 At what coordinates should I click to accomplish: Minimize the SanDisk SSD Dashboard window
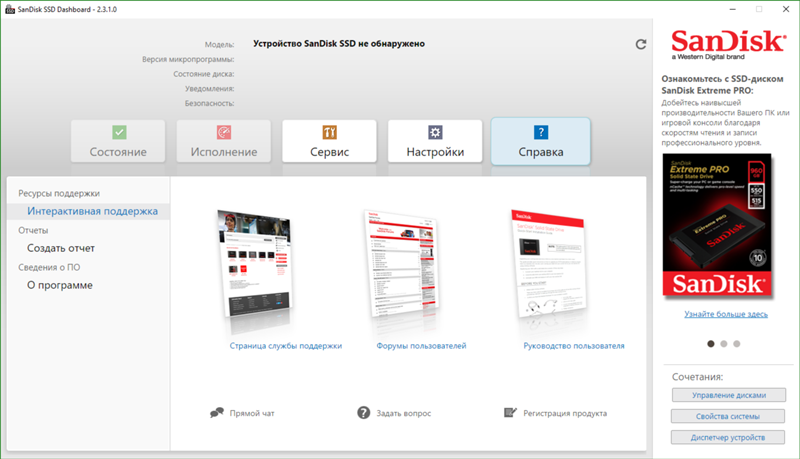pyautogui.click(x=733, y=9)
